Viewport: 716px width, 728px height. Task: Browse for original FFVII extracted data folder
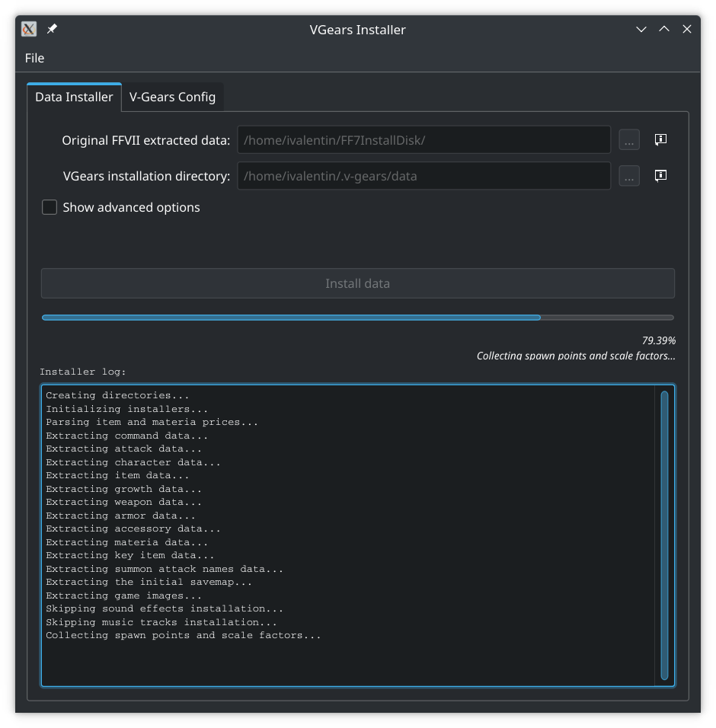(x=629, y=140)
